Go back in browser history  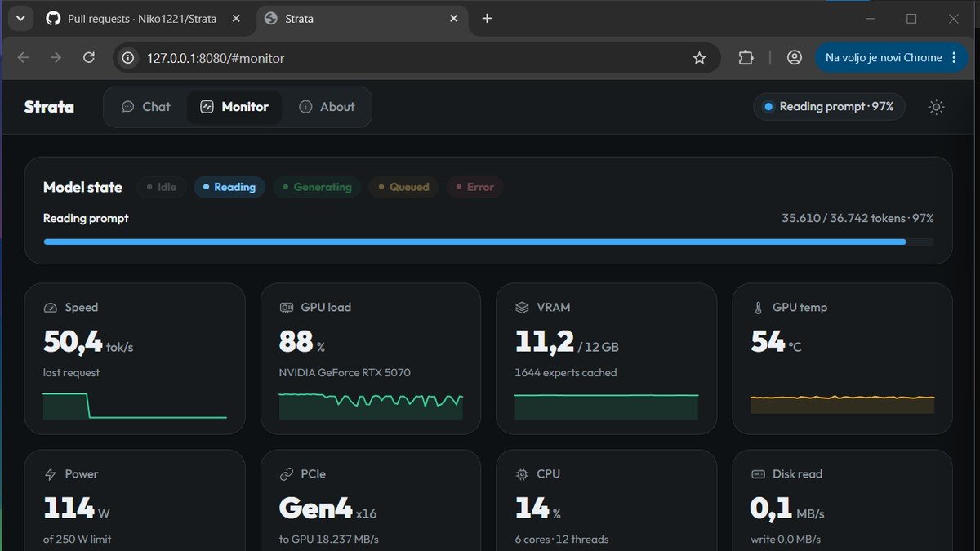click(23, 58)
